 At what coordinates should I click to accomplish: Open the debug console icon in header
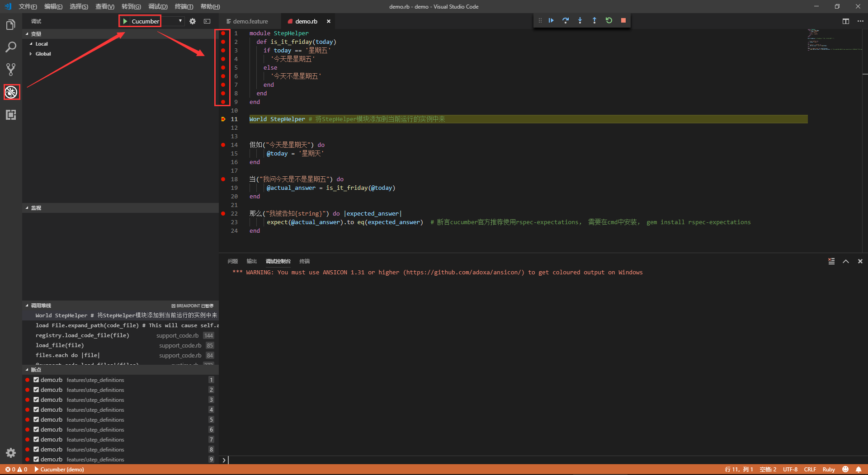click(x=207, y=21)
